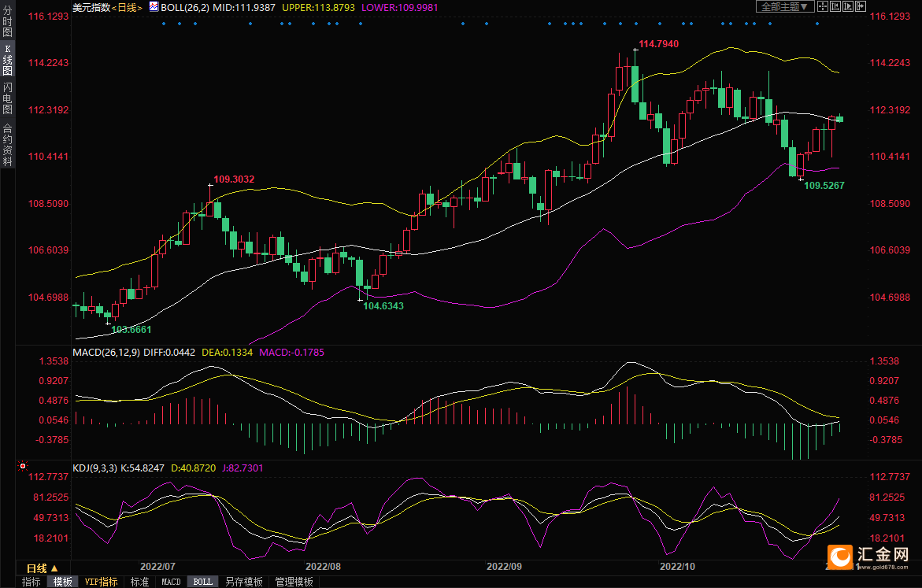Click the DEA:0.1334 value
922x588 pixels.
227,352
